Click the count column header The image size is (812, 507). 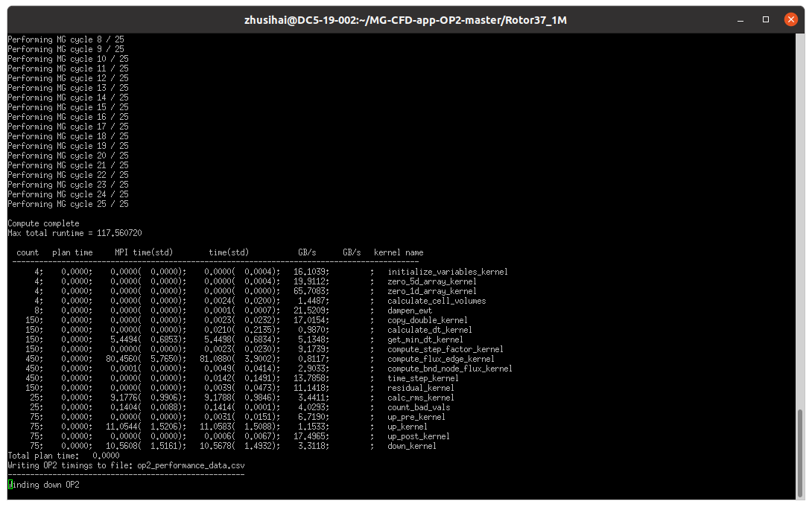coord(27,252)
